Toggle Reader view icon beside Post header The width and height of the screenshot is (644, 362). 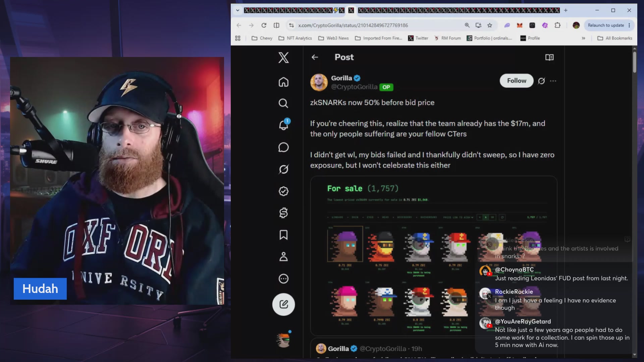pos(549,57)
